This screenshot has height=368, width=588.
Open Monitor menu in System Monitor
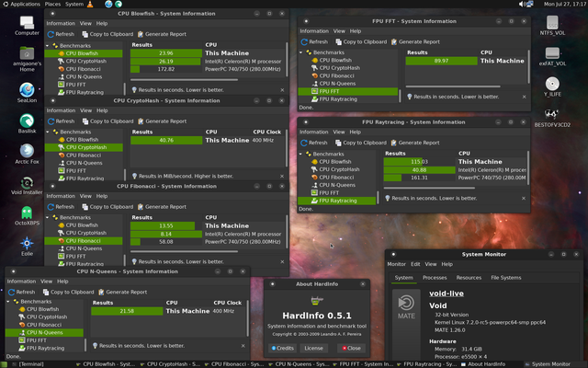[x=396, y=264]
